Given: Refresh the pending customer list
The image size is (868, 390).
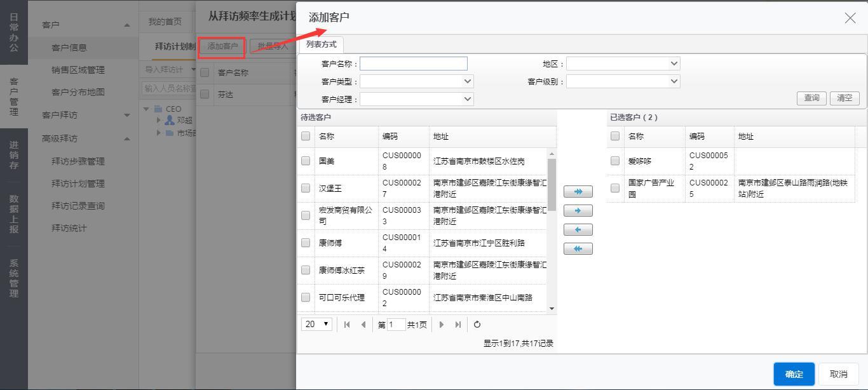Looking at the screenshot, I should point(477,325).
